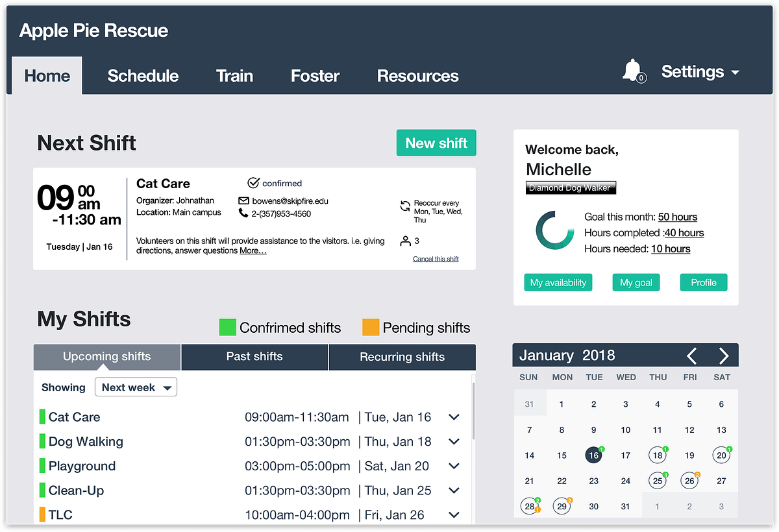This screenshot has height=532, width=779.
Task: Expand the Cat Care shift row
Action: click(454, 417)
